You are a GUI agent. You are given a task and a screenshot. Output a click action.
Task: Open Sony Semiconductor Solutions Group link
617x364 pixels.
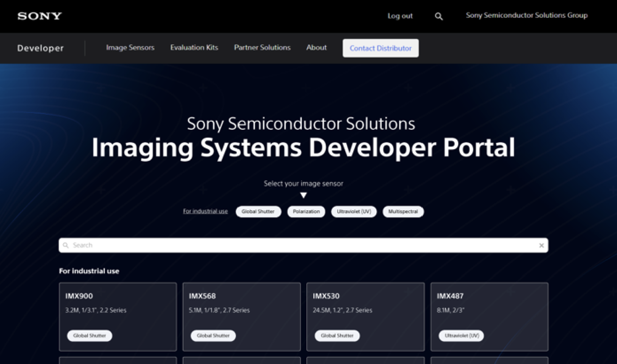[527, 15]
